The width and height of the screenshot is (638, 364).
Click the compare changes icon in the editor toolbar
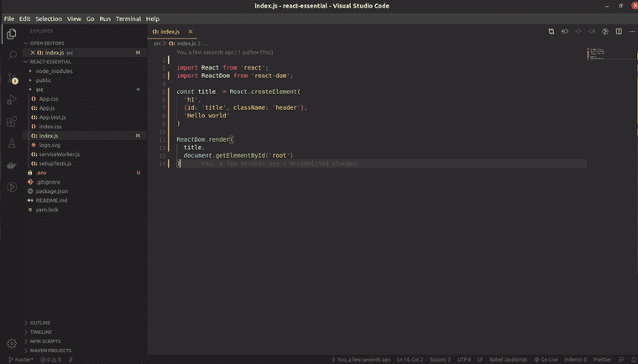click(x=552, y=32)
